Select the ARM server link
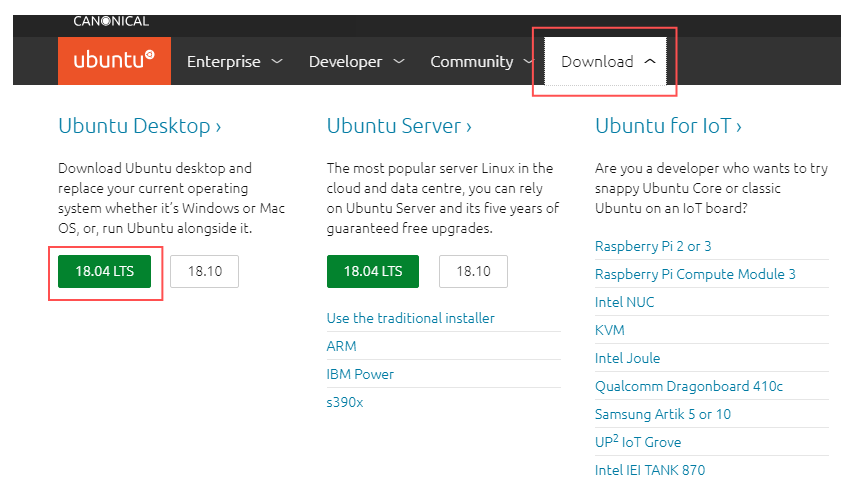This screenshot has width=856, height=496. (341, 346)
